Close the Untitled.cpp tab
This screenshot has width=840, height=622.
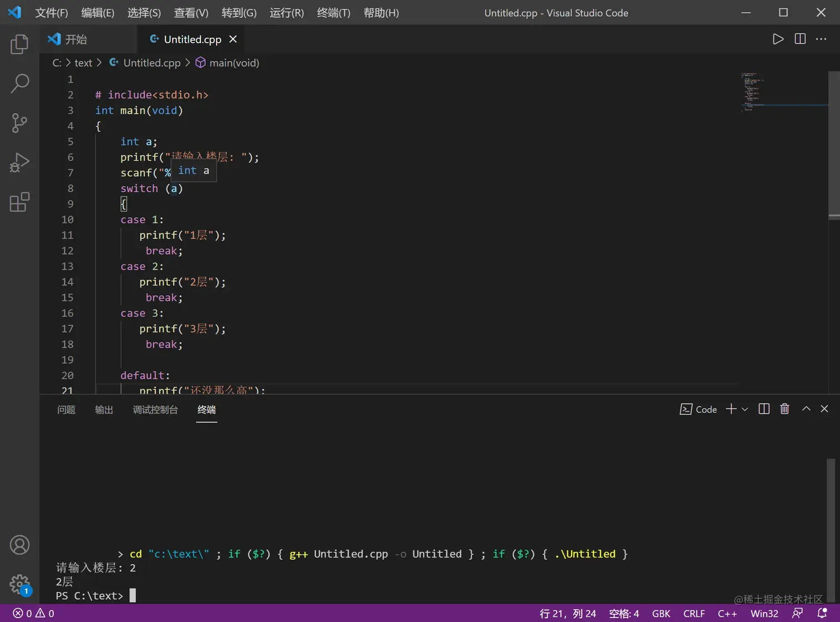point(233,39)
